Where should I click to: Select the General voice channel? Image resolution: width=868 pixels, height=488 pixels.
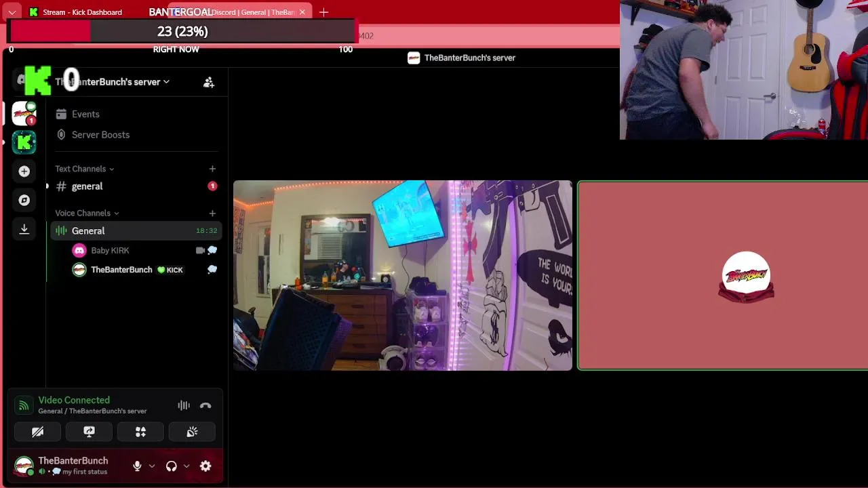point(136,230)
